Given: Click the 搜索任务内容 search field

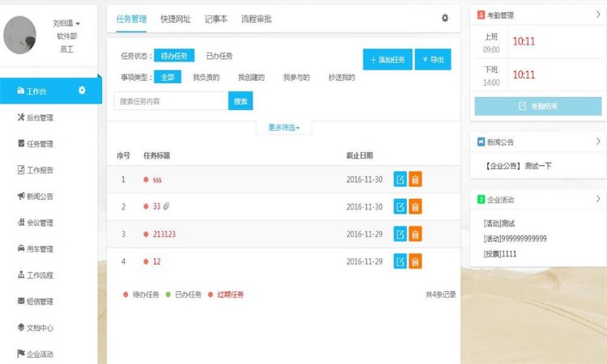Looking at the screenshot, I should [x=171, y=101].
